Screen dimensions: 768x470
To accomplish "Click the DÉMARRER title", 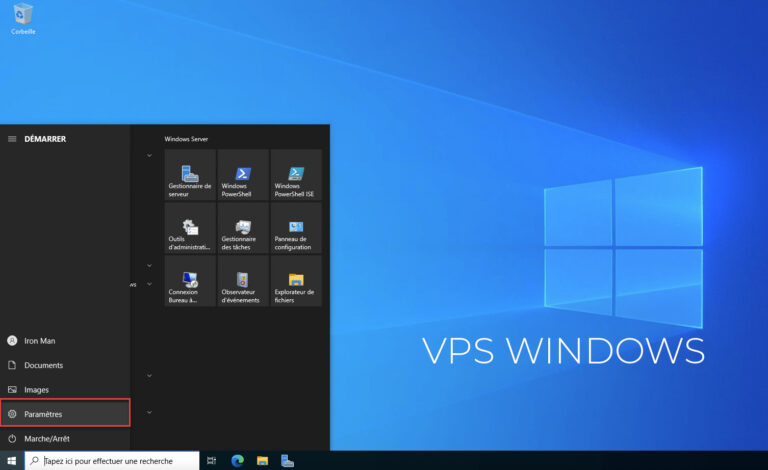I will coord(45,139).
